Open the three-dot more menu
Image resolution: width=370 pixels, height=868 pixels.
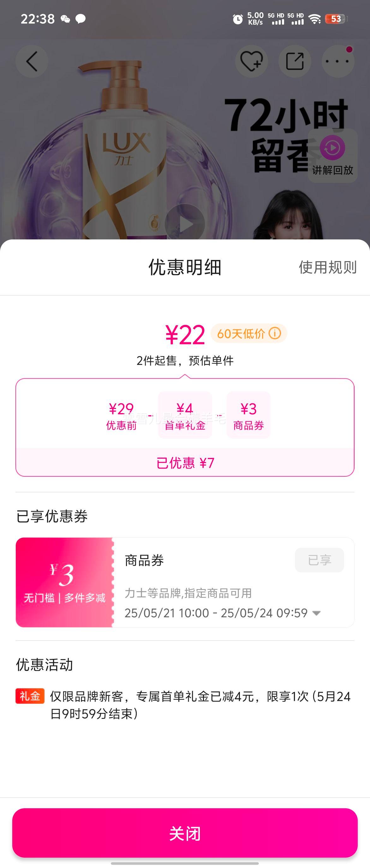pyautogui.click(x=338, y=62)
